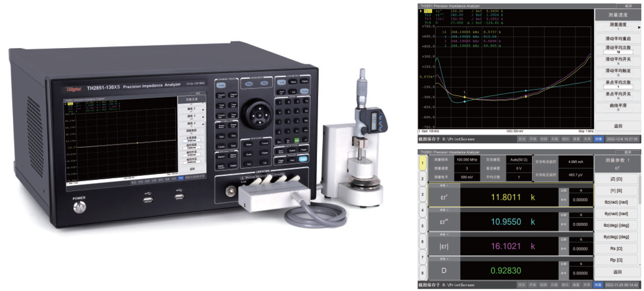
Task: Select the Tr1 trace label in the sweep screen
Action: pos(428,11)
